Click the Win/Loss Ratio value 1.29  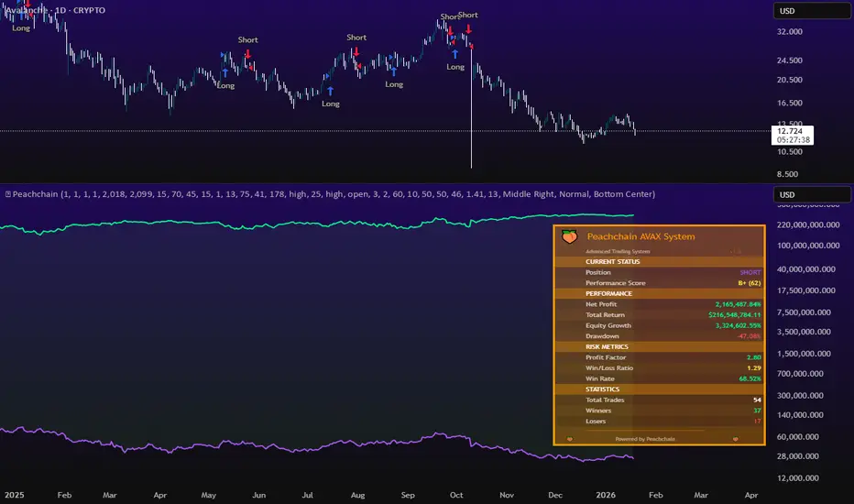point(754,367)
